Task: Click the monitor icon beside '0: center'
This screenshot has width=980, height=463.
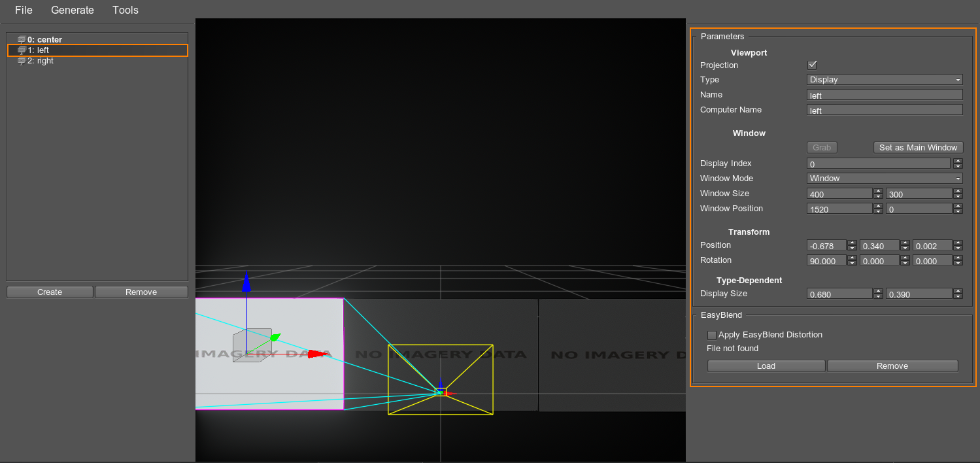Action: [22, 40]
